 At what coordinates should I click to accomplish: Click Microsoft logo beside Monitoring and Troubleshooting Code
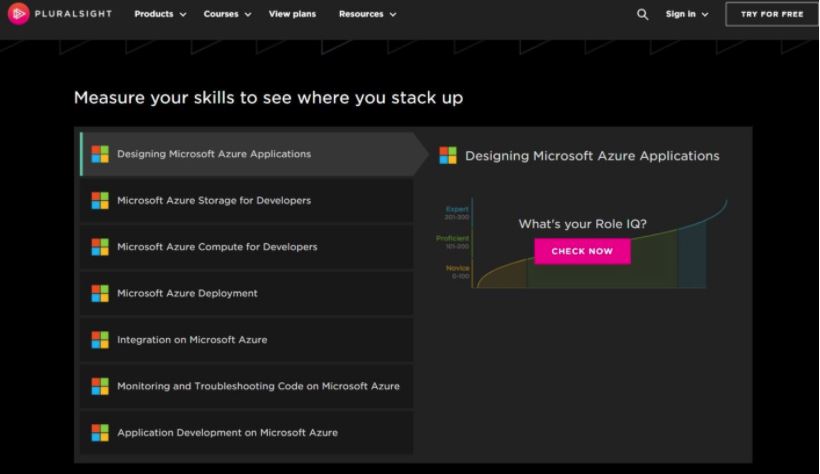[100, 386]
